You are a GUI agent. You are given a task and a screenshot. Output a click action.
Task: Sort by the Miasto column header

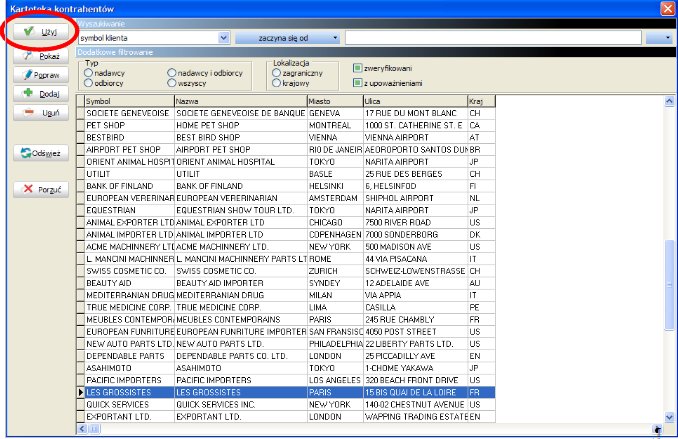tap(335, 101)
